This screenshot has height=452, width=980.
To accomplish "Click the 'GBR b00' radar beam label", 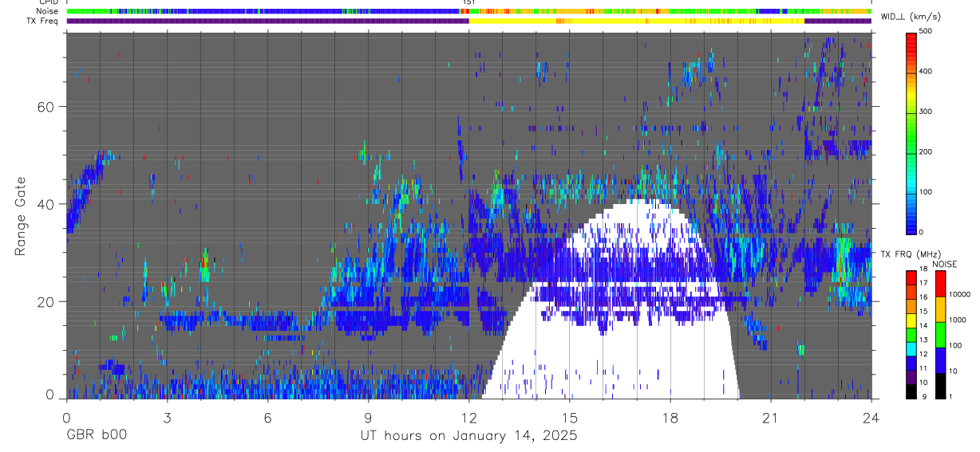I will click(95, 436).
